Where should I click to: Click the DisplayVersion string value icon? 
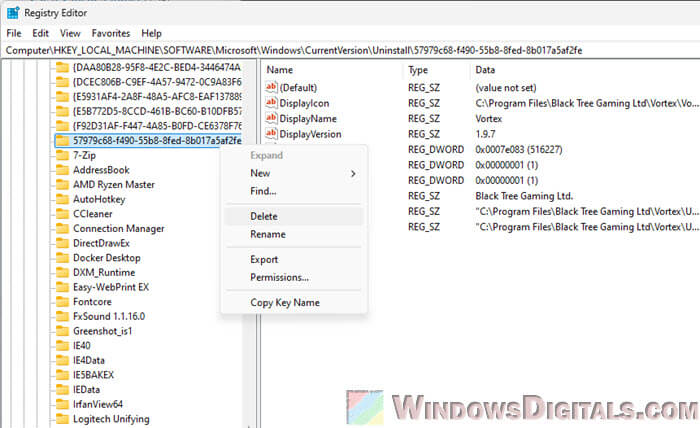point(271,133)
